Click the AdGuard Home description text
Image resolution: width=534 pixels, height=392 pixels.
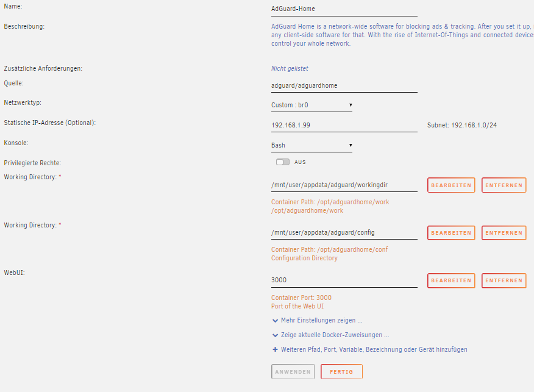pyautogui.click(x=402, y=35)
